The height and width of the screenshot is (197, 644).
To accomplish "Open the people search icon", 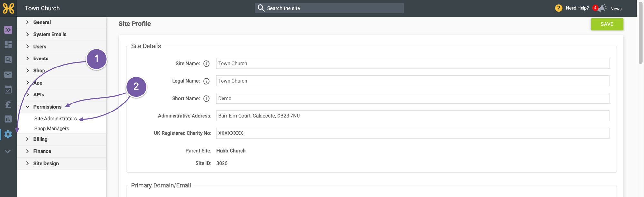I will click(x=8, y=59).
